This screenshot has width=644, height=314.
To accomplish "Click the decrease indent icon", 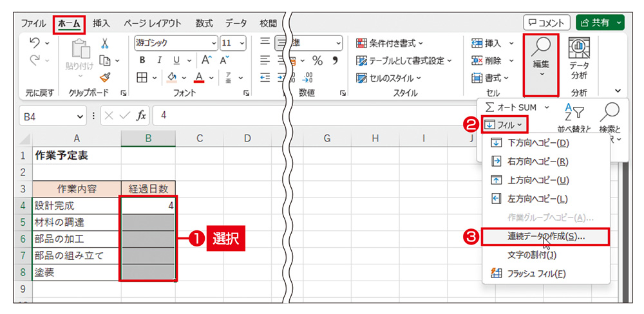I will pyautogui.click(x=266, y=77).
